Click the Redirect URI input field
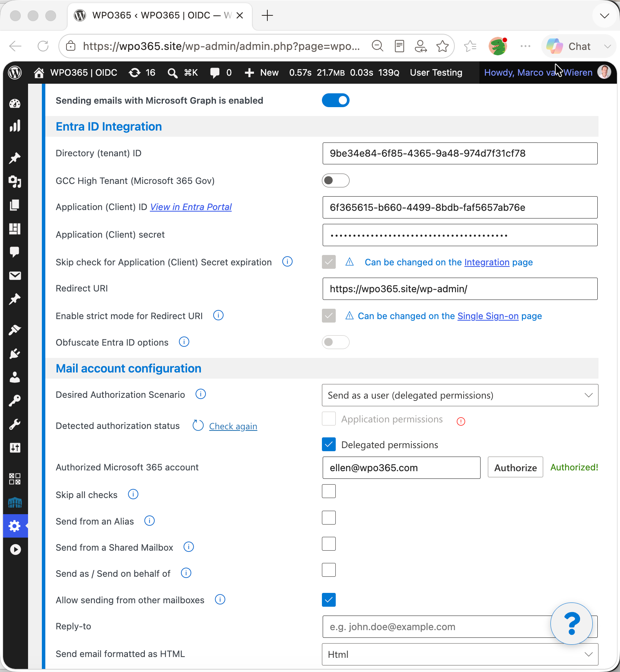The height and width of the screenshot is (672, 620). click(x=460, y=289)
